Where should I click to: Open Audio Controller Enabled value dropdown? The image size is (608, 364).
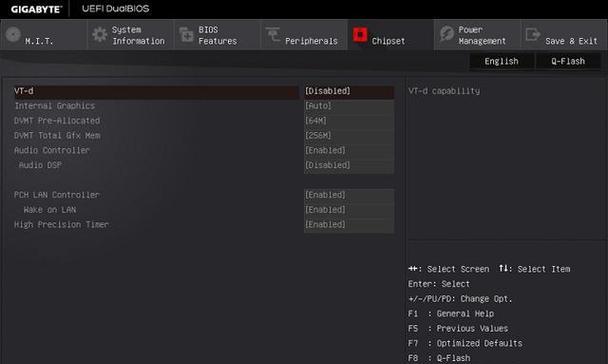pos(349,150)
